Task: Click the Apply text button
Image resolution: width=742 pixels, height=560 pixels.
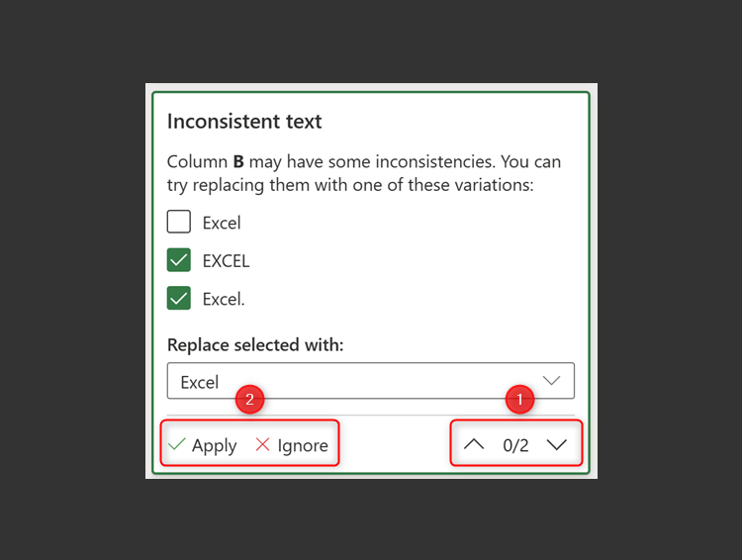Action: [214, 445]
